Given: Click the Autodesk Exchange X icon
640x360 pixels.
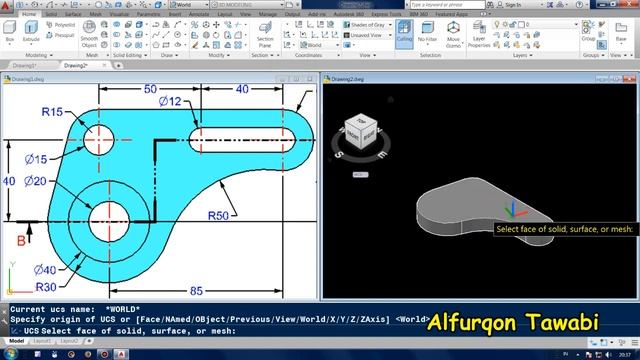Looking at the screenshot, I should (550, 5).
